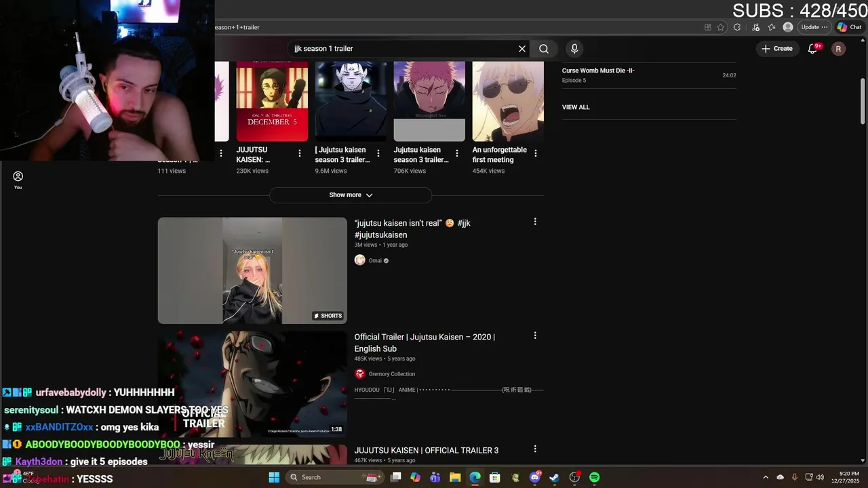
Task: Open Official Trailer Jujutsu Kaisen 2020 English Sub title
Action: 425,343
